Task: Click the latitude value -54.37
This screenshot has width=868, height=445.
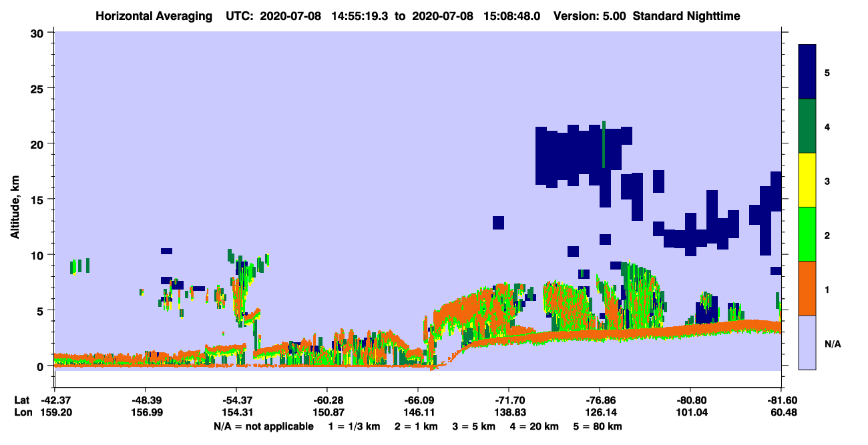Action: tap(236, 400)
